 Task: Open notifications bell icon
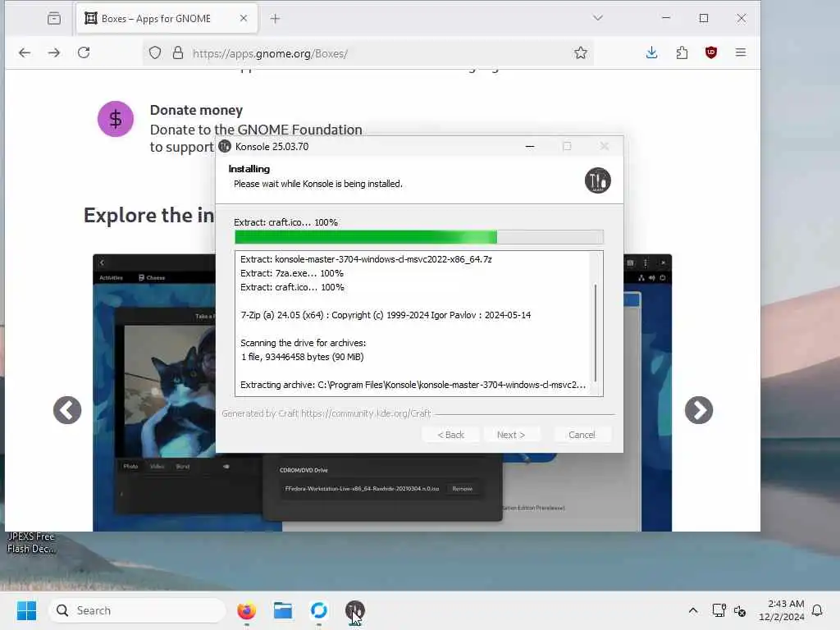coord(817,610)
